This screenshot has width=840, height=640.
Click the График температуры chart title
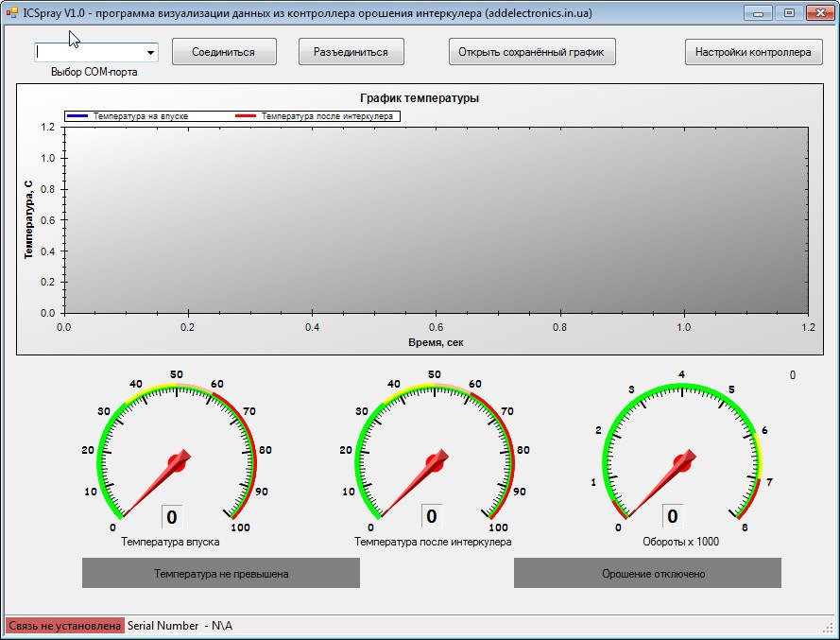[x=419, y=98]
